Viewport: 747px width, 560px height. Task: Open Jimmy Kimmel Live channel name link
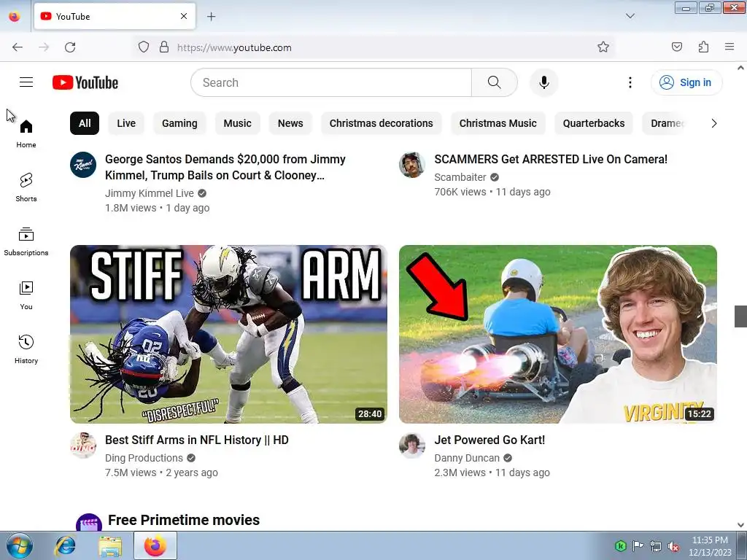click(x=149, y=193)
